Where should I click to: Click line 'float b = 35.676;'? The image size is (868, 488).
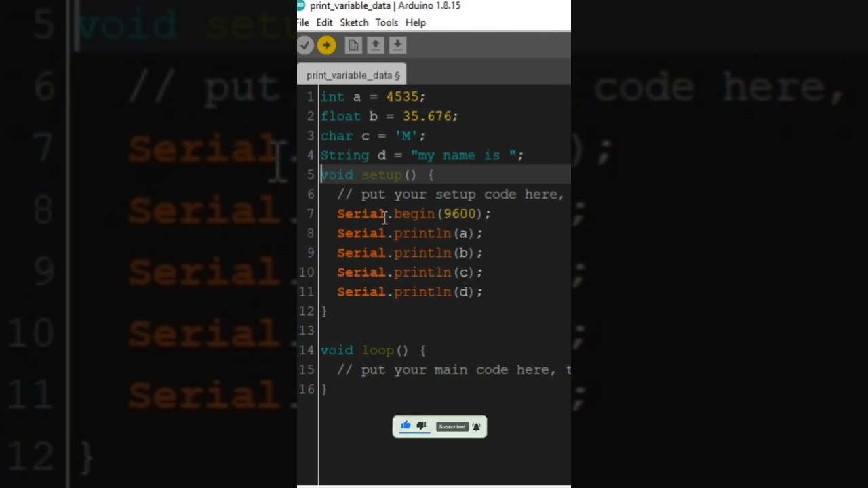pyautogui.click(x=389, y=117)
